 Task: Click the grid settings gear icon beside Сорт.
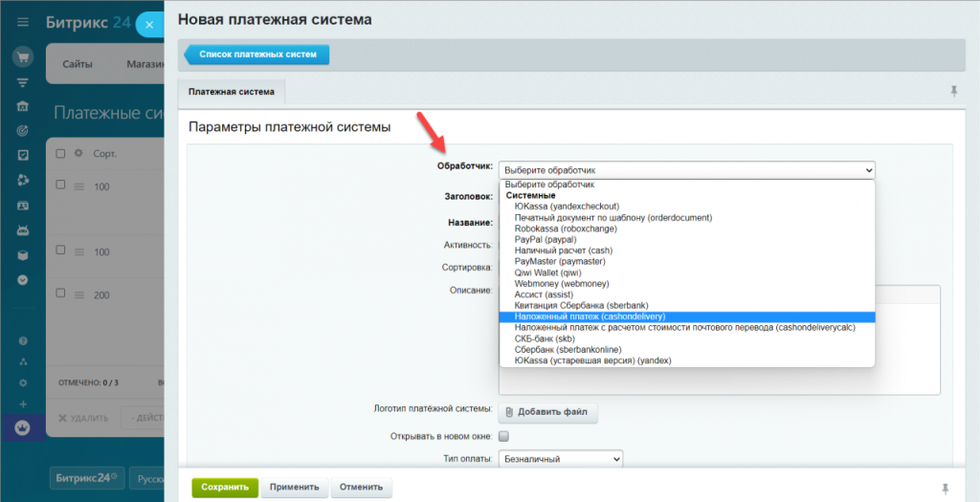click(x=78, y=153)
